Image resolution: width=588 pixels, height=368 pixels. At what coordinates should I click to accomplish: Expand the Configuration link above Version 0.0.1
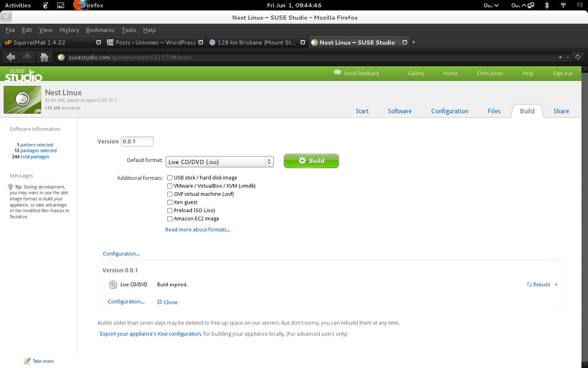121,254
